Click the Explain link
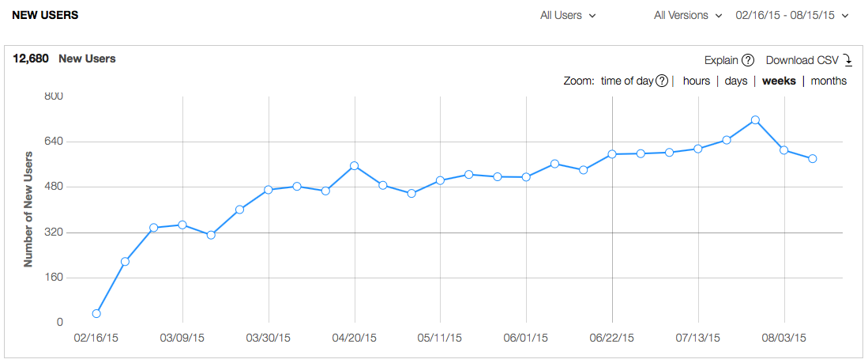Viewport: 868px width, 363px height. tap(721, 60)
